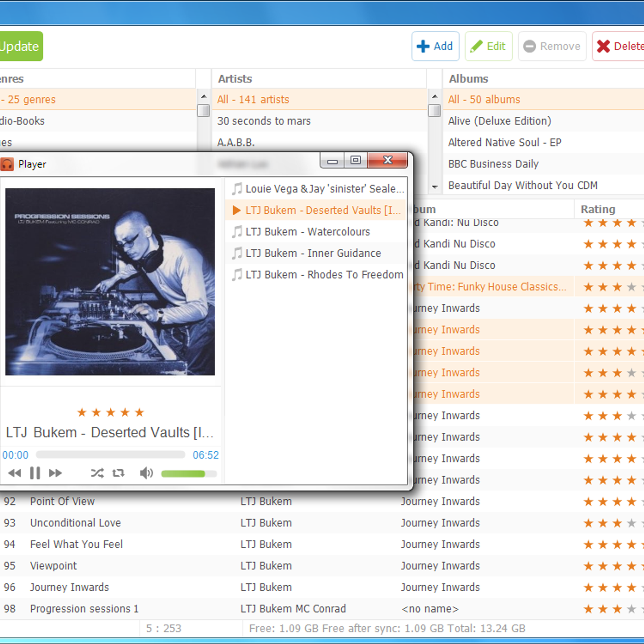Skip to next track in Player

(x=56, y=473)
